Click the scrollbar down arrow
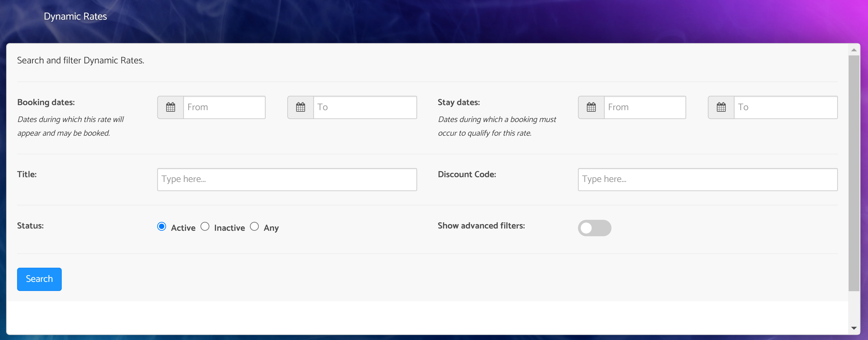The image size is (868, 340). pyautogui.click(x=853, y=328)
